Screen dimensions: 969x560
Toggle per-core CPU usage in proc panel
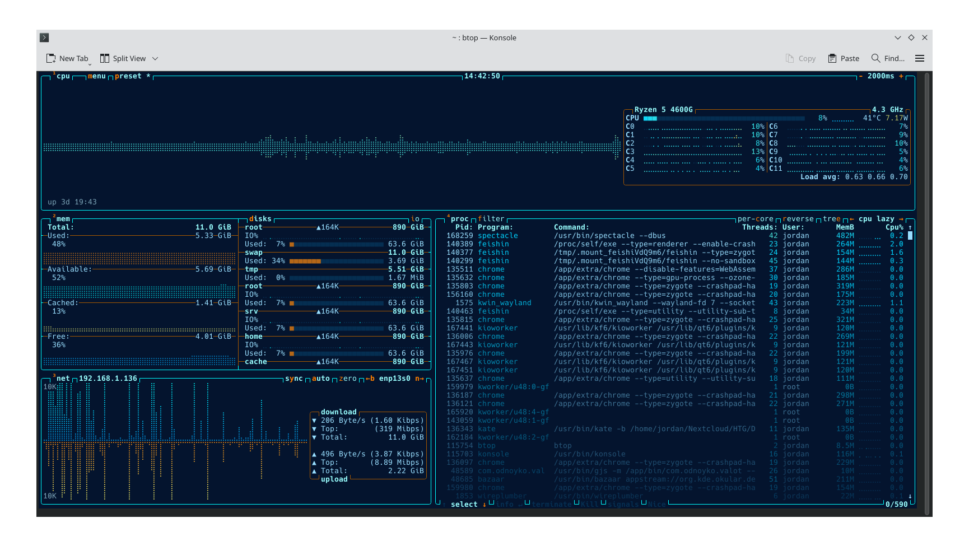[755, 219]
